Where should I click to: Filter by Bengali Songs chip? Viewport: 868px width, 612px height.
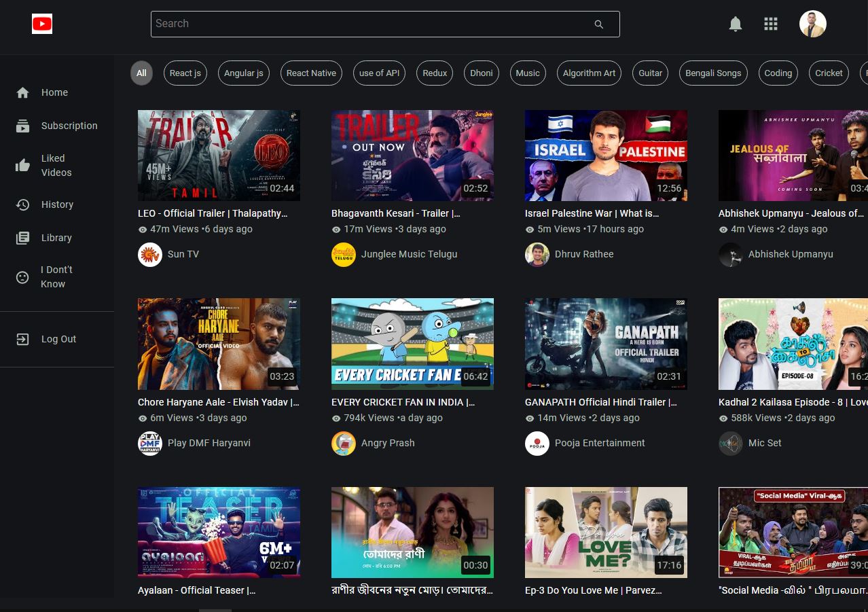[x=713, y=73]
